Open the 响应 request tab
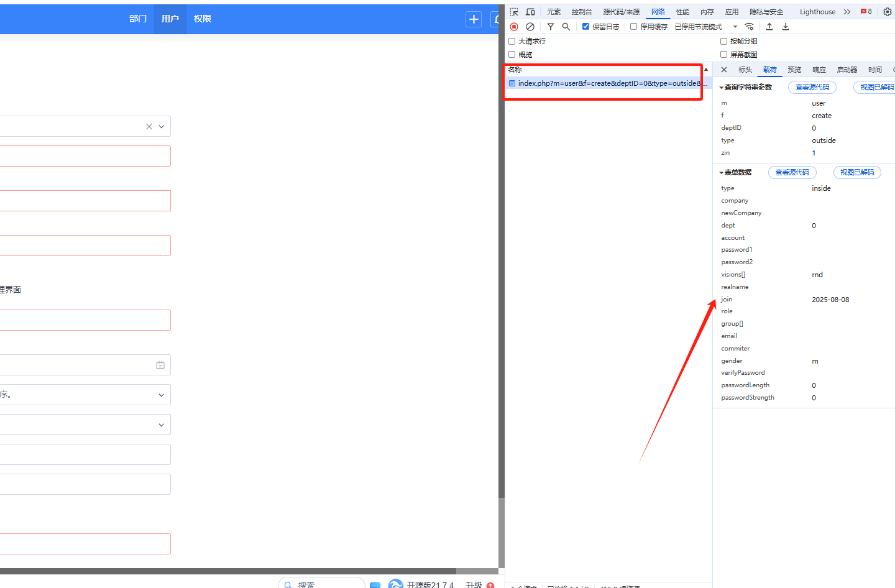The width and height of the screenshot is (895, 588). click(819, 70)
